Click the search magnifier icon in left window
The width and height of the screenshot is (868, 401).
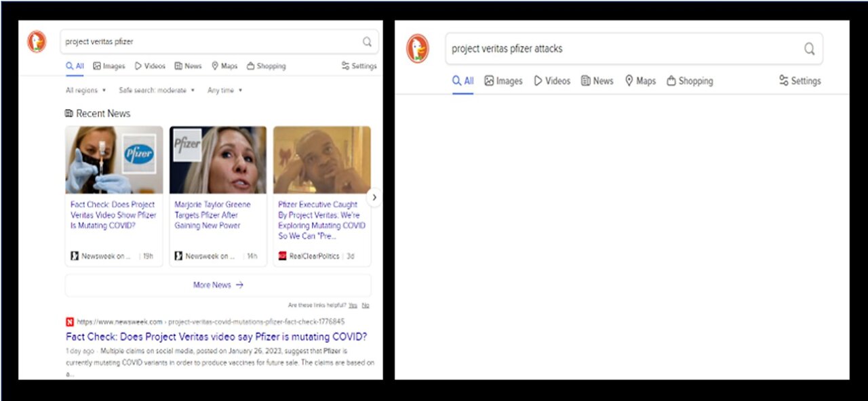pos(367,42)
